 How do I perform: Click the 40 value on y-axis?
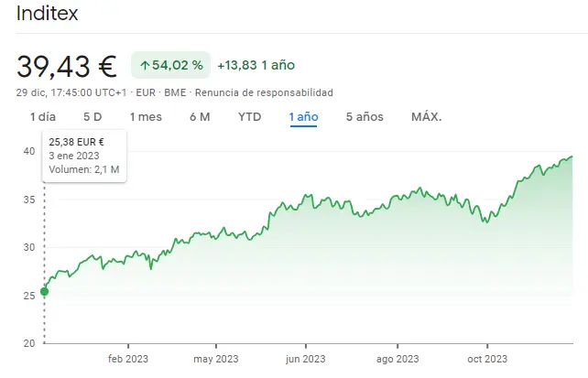[x=28, y=151]
